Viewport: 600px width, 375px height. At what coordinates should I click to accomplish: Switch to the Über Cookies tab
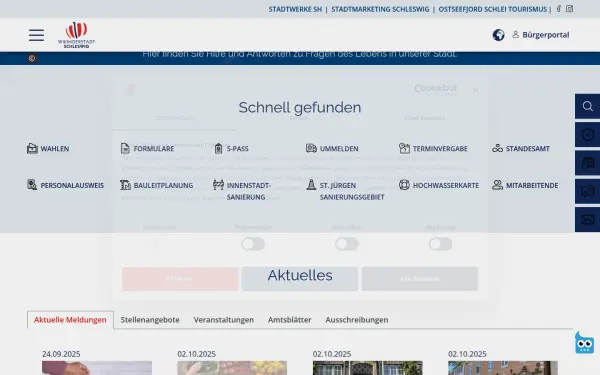pos(425,118)
